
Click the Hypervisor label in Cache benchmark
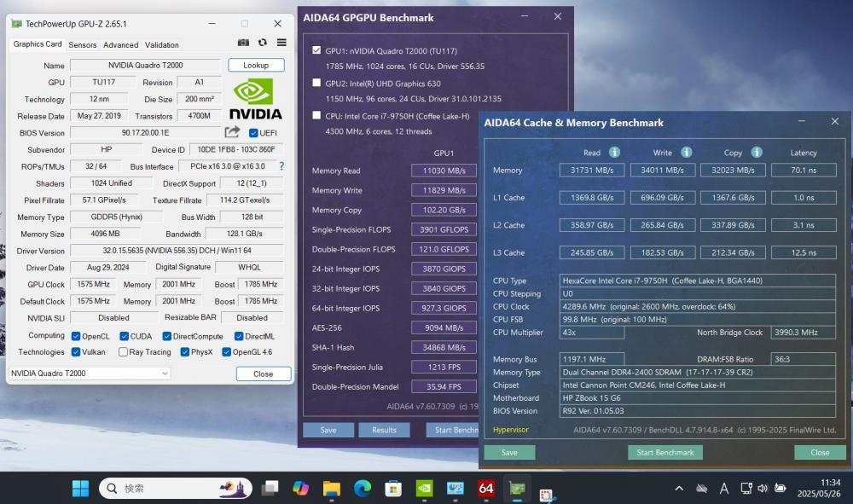510,430
